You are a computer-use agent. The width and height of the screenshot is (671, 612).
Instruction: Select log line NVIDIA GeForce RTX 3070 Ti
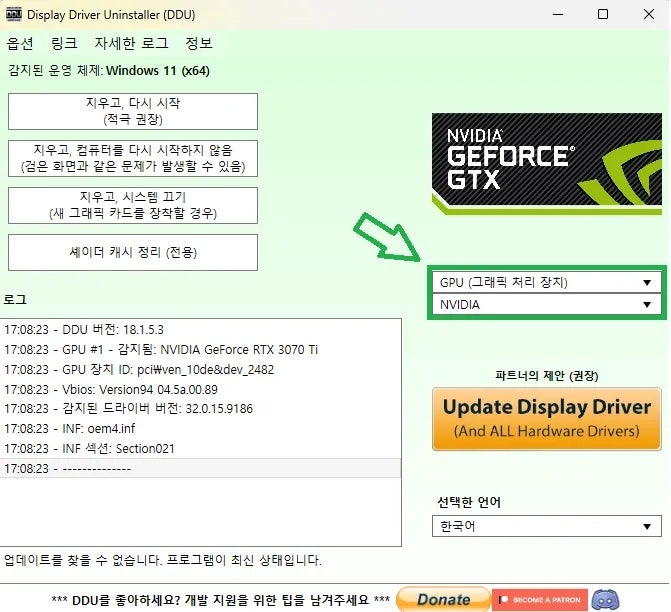(x=200, y=350)
